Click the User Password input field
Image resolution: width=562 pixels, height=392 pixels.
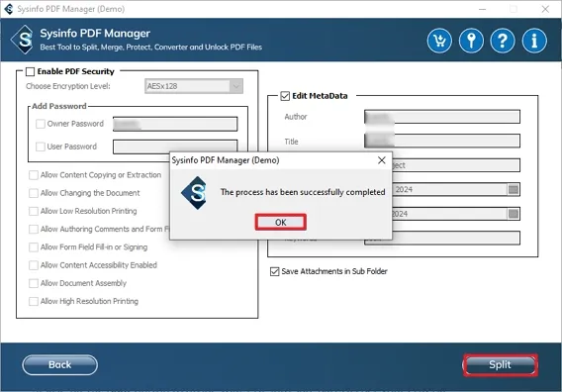175,147
